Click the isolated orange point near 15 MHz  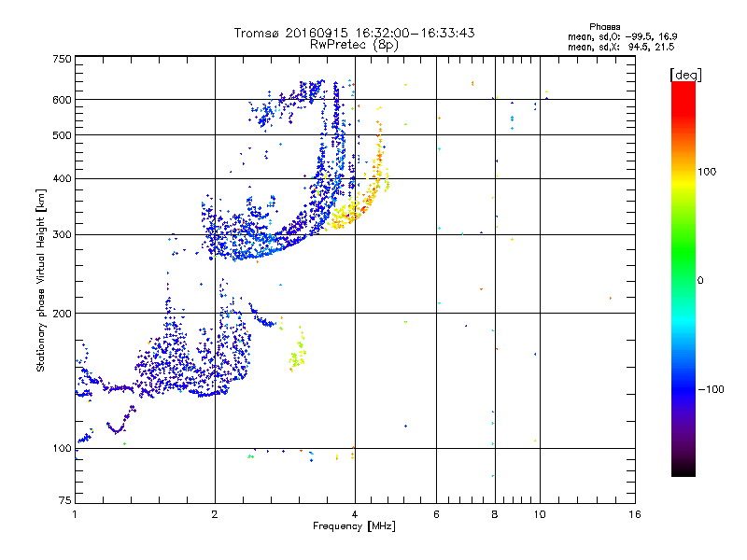coord(611,298)
